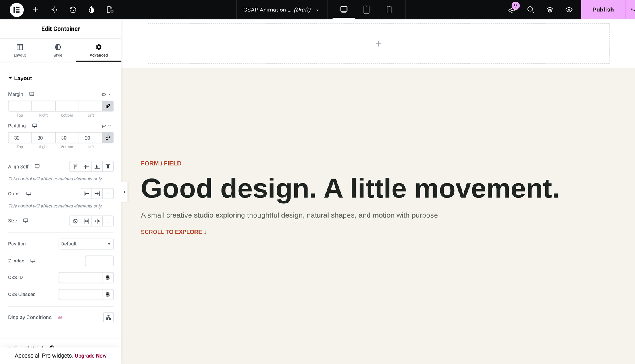The width and height of the screenshot is (635, 364).
Task: Open revision history in top bar
Action: (x=73, y=10)
